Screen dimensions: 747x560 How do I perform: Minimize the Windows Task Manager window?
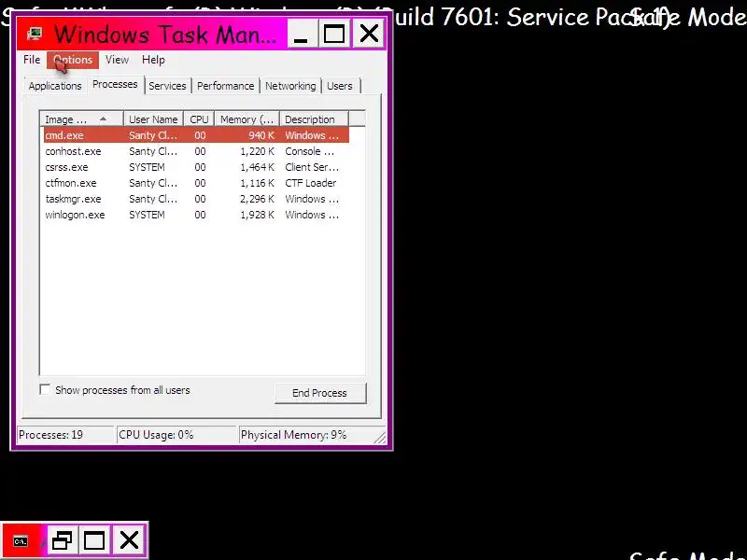[x=301, y=34]
